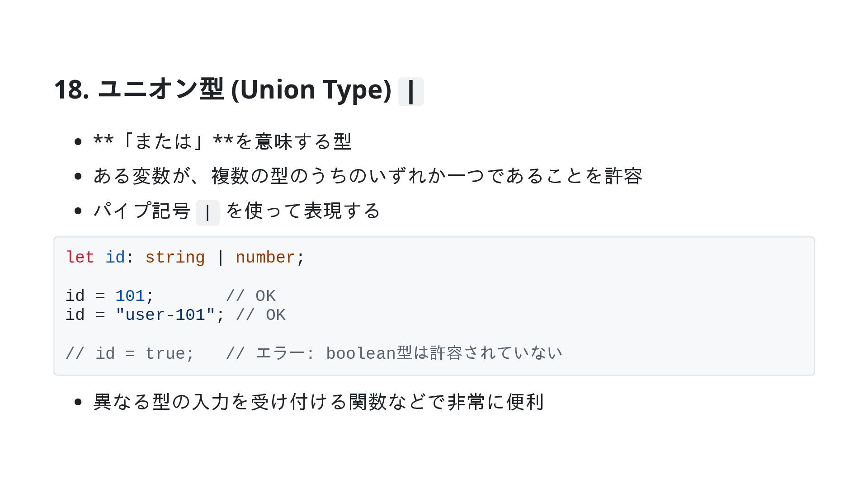This screenshot has height=488, width=868.
Task: Click the "string" type in the code
Action: tap(175, 258)
